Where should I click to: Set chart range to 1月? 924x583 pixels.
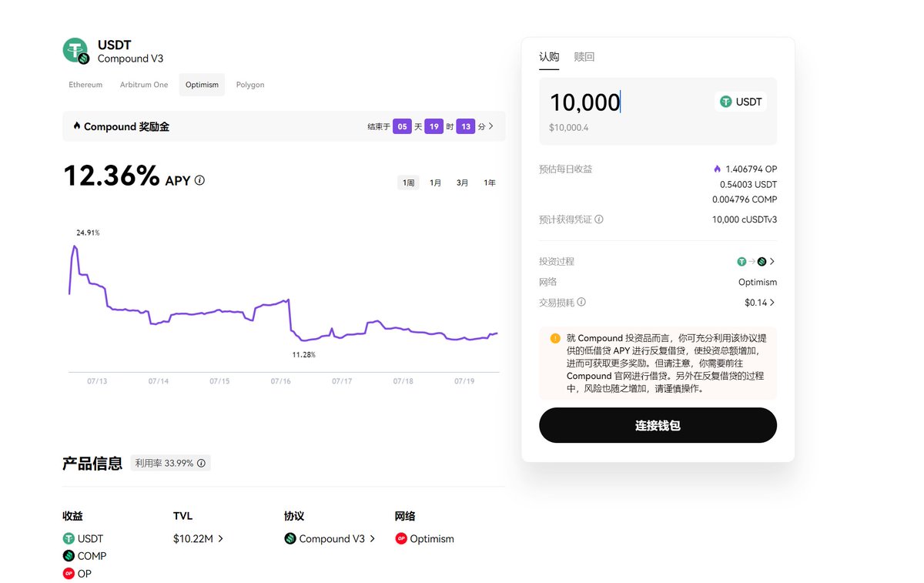click(x=436, y=183)
